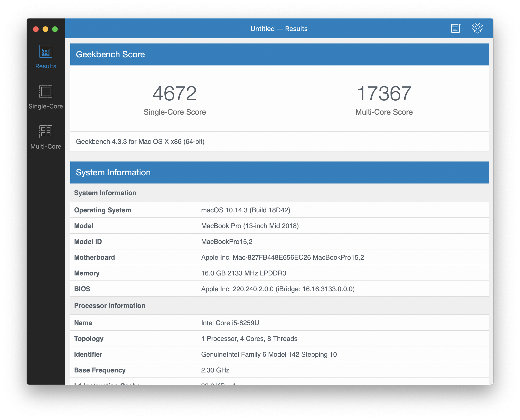
Task: Open the Results sidebar icon
Action: point(46,52)
